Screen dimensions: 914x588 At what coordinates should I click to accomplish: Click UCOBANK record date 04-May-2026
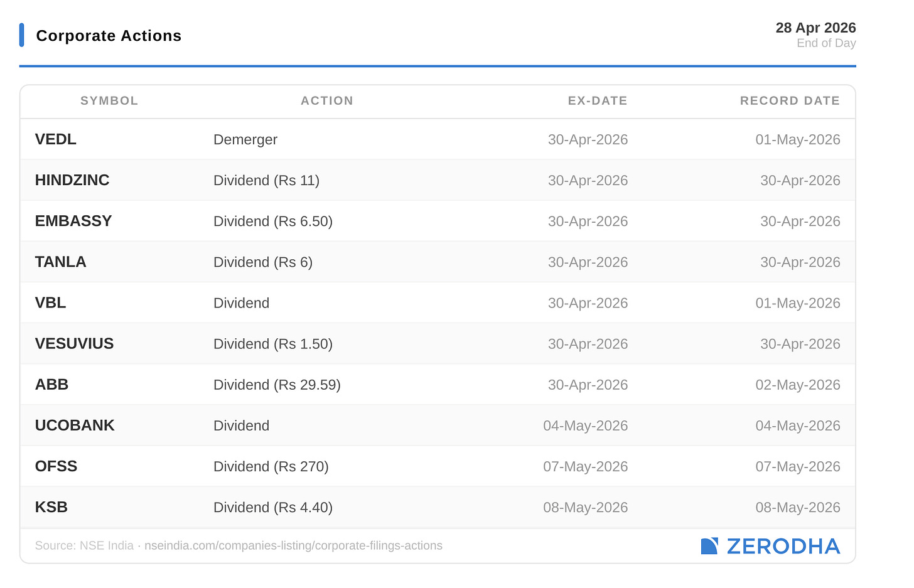pyautogui.click(x=797, y=425)
